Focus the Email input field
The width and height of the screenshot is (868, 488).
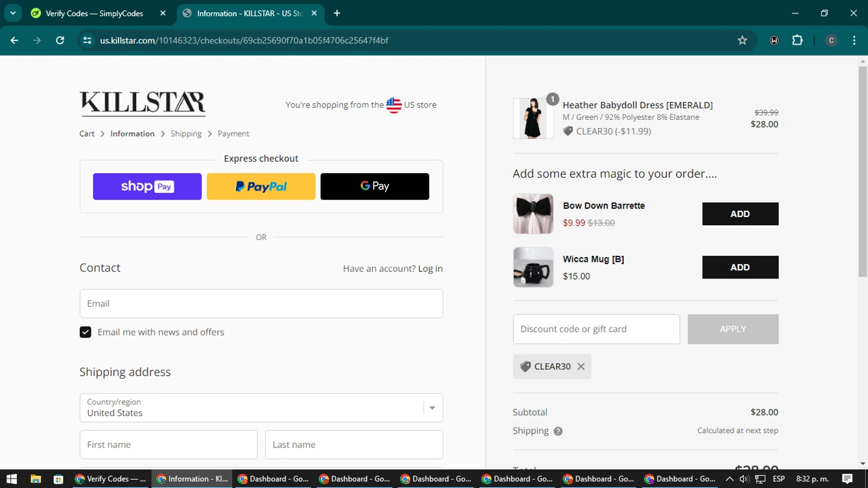[261, 303]
